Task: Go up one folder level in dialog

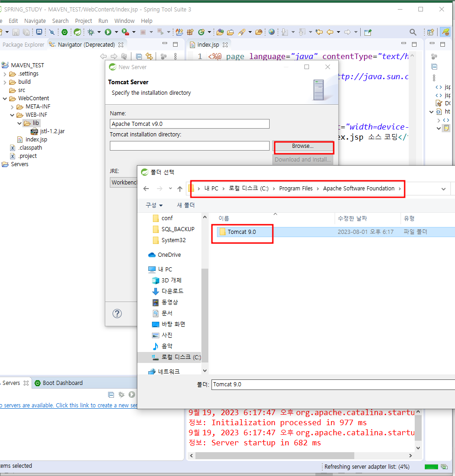Action: point(180,189)
